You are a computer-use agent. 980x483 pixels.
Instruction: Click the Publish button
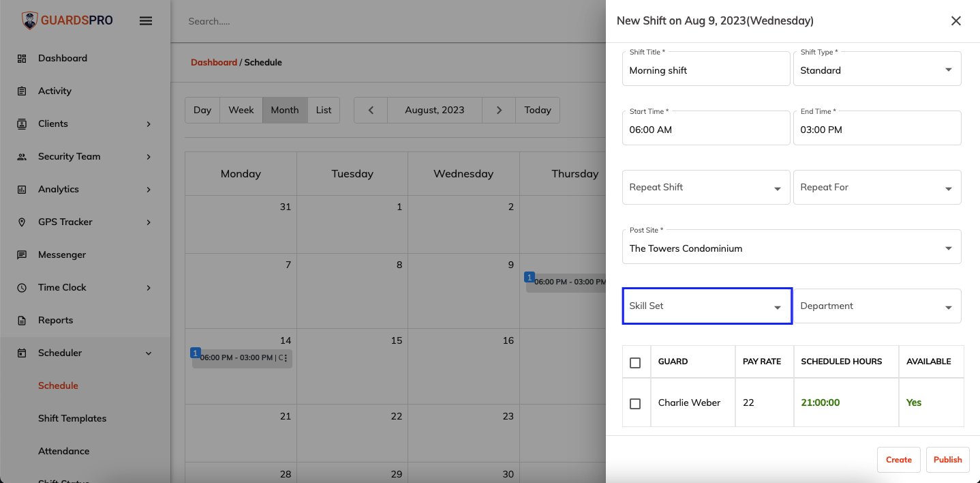point(948,460)
